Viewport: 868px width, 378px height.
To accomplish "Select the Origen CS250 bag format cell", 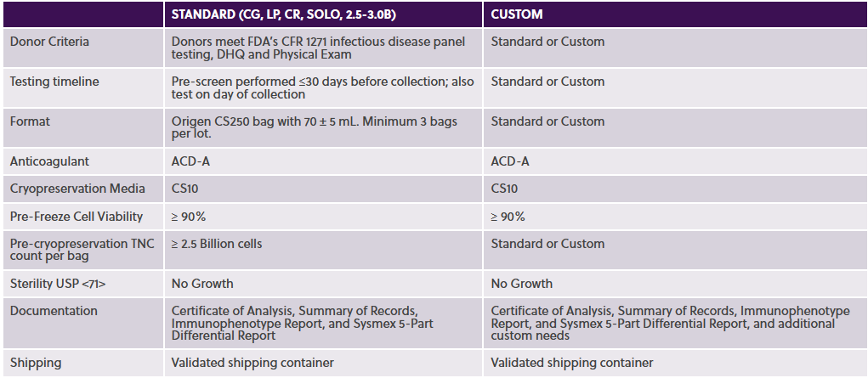I will click(315, 127).
